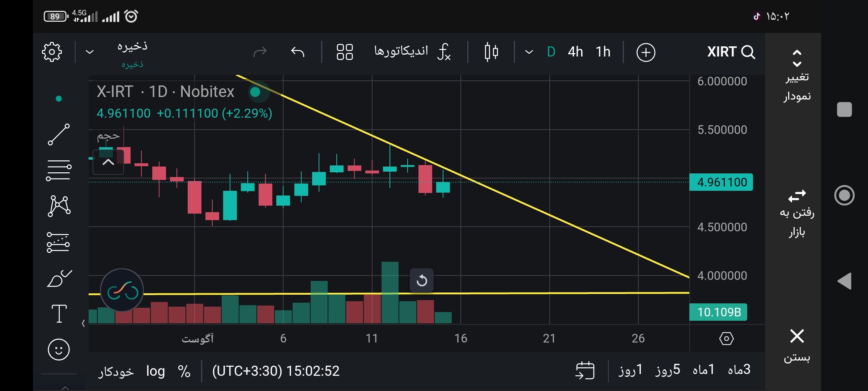Open the اندیکاتورها indicators menu
This screenshot has height=391, width=868.
tap(401, 51)
